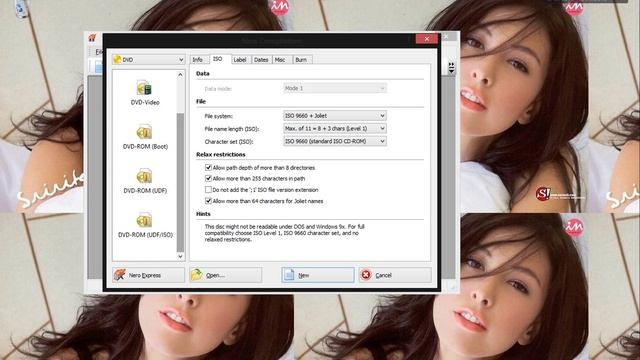Open the Dates tab
640x360 pixels.
point(261,60)
